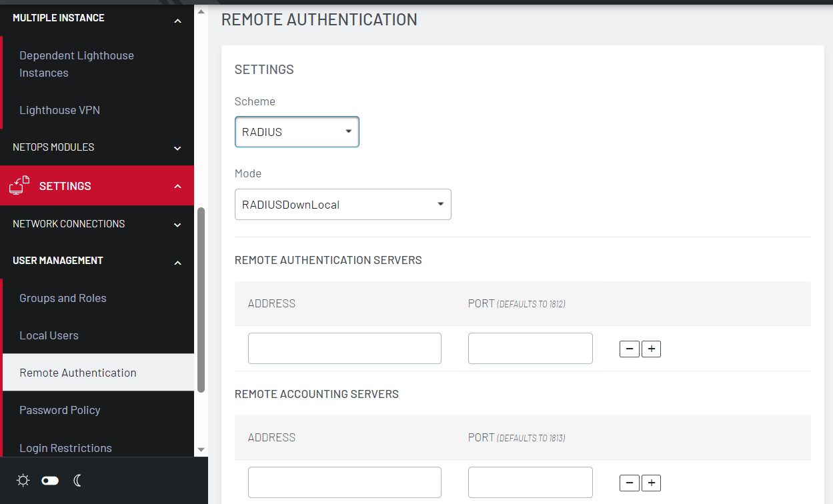Add accounting server row with plus button
The width and height of the screenshot is (833, 504).
[651, 483]
